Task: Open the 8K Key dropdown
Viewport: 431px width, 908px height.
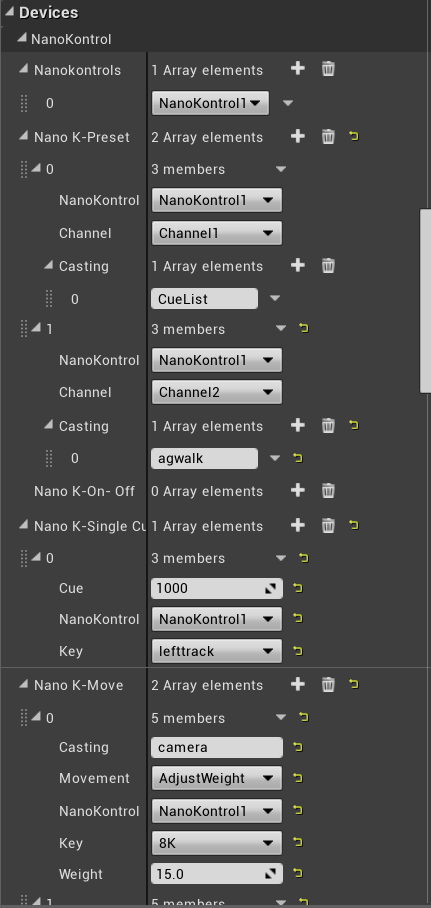Action: tap(217, 843)
